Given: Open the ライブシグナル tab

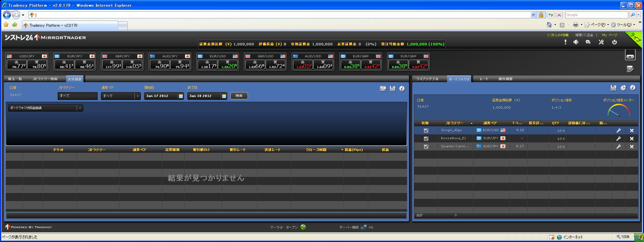Looking at the screenshot, I should [x=427, y=79].
